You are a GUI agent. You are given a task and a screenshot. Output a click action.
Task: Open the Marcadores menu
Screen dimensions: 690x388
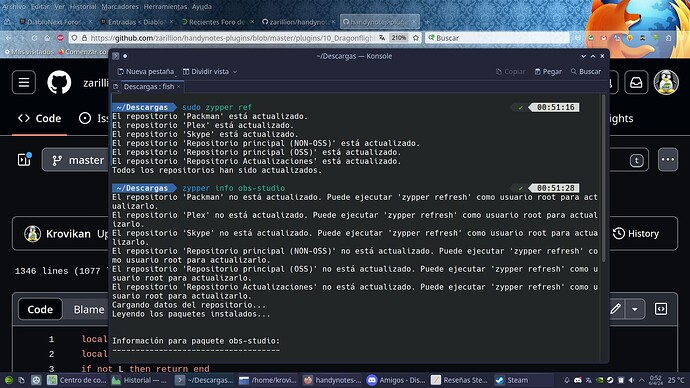tap(120, 7)
